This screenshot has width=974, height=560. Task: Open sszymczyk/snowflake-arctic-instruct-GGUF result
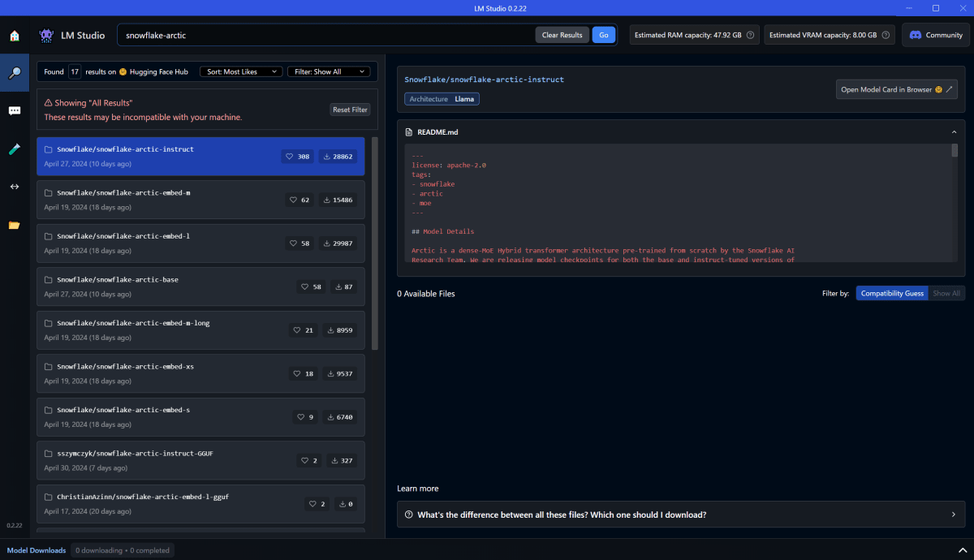(200, 460)
